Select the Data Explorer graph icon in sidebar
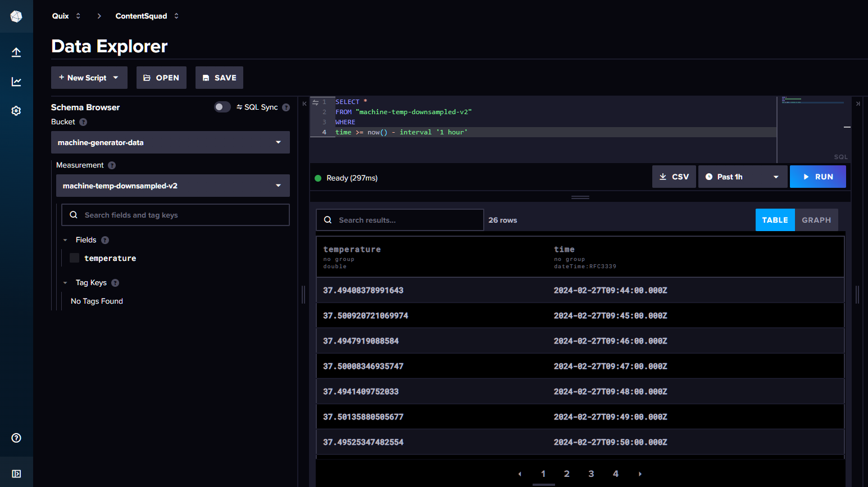The image size is (868, 487). click(x=16, y=81)
